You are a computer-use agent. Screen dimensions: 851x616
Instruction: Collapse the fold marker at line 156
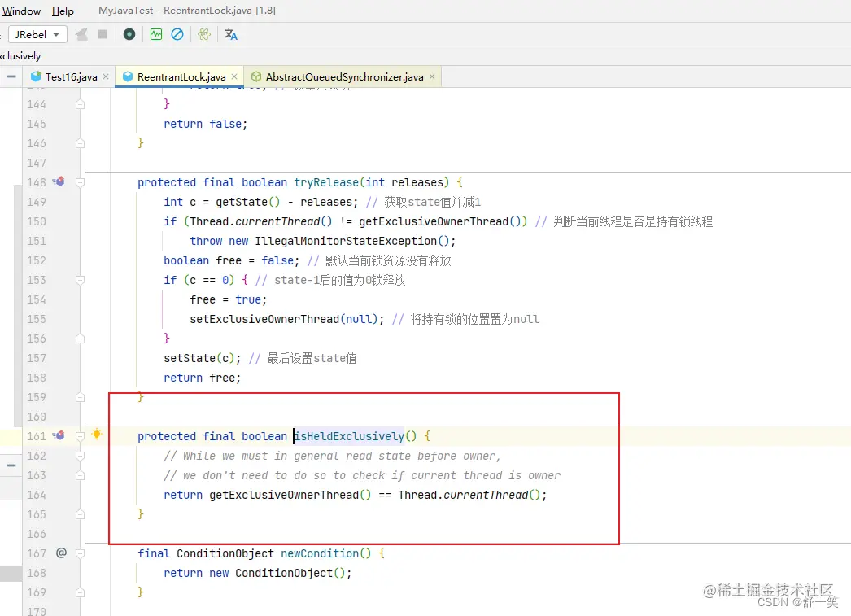(x=81, y=339)
